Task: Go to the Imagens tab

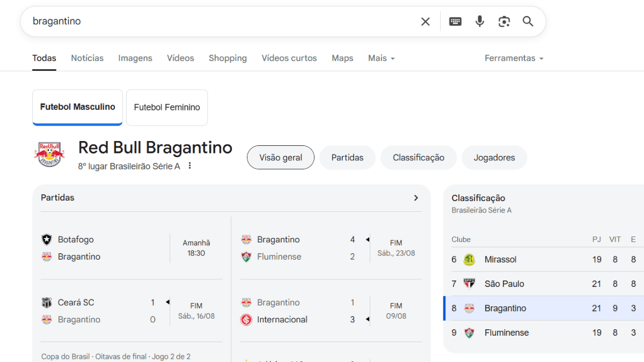Action: (x=135, y=58)
